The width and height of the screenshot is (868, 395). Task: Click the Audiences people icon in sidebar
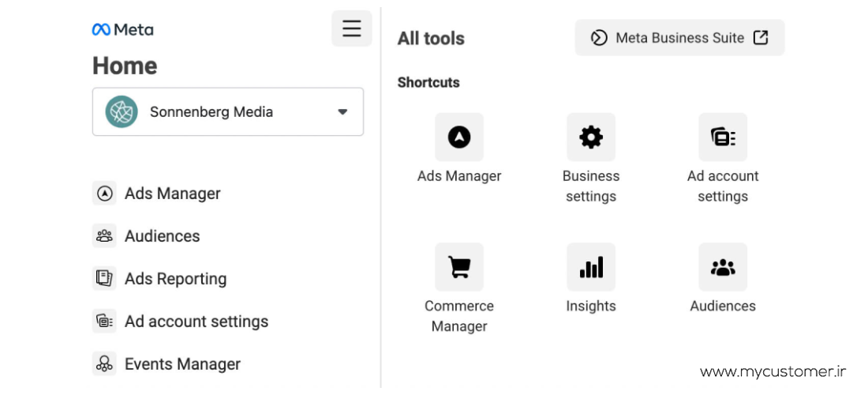click(104, 236)
